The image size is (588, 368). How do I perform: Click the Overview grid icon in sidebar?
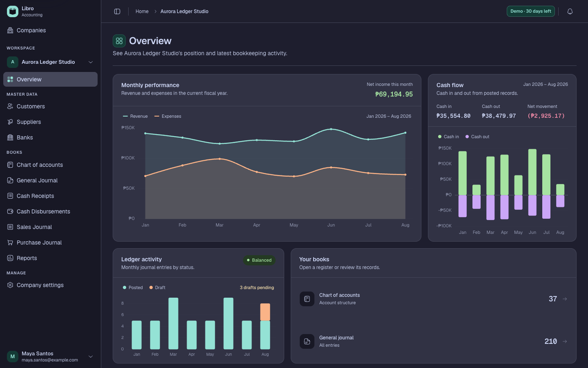[x=10, y=79]
